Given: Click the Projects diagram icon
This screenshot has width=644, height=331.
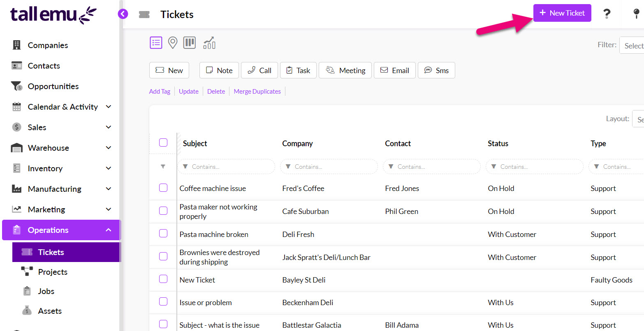Looking at the screenshot, I should coord(27,271).
